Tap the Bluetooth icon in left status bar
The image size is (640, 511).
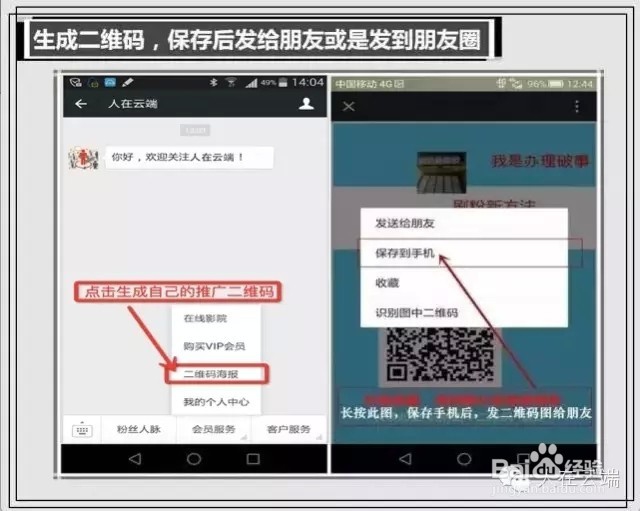click(213, 83)
